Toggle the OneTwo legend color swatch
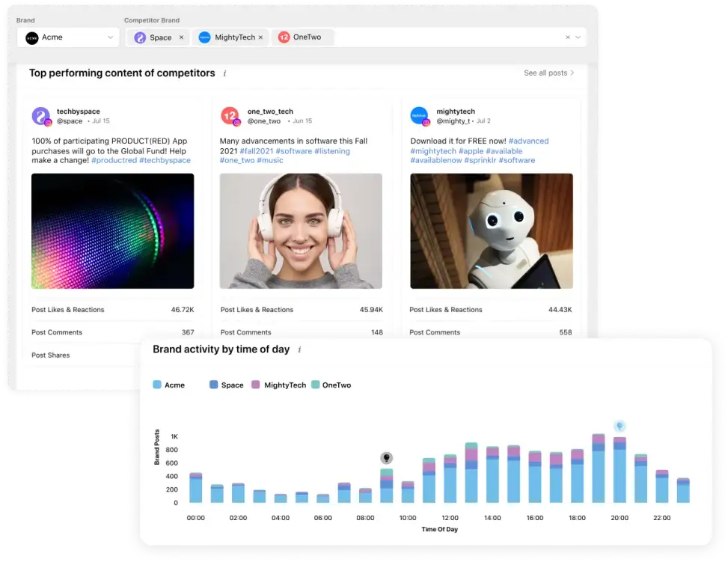728x562 pixels. 315,385
